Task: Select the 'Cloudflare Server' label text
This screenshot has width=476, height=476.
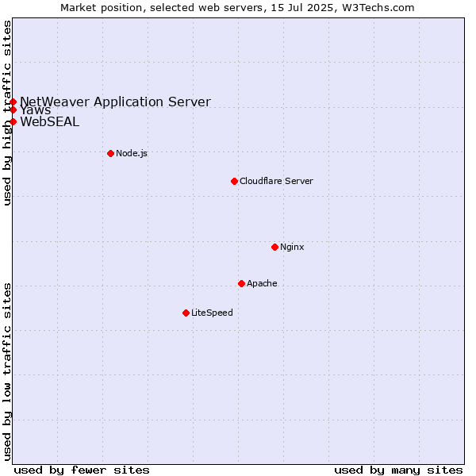Action: 276,181
